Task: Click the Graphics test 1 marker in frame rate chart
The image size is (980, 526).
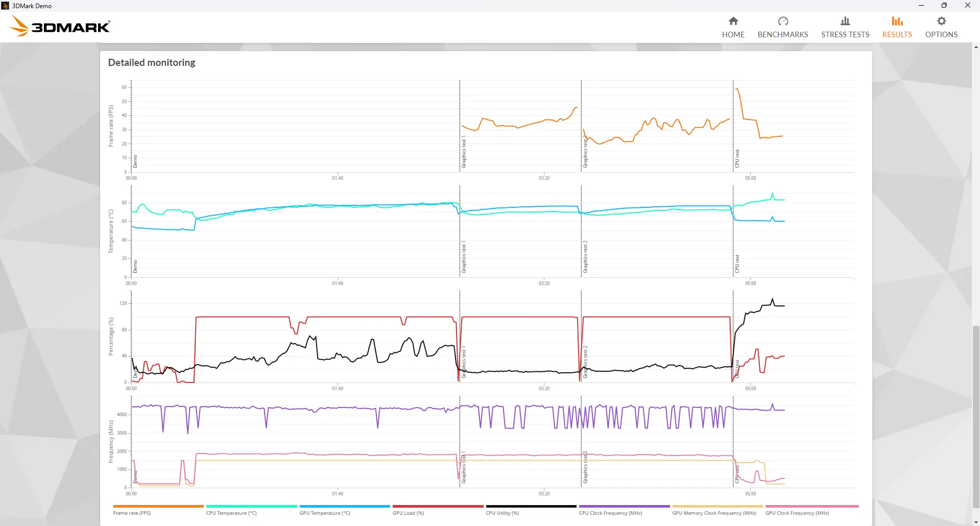Action: 464,152
